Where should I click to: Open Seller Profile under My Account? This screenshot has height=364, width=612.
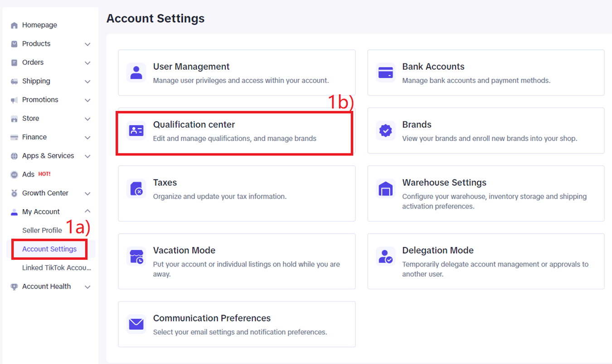pos(42,230)
